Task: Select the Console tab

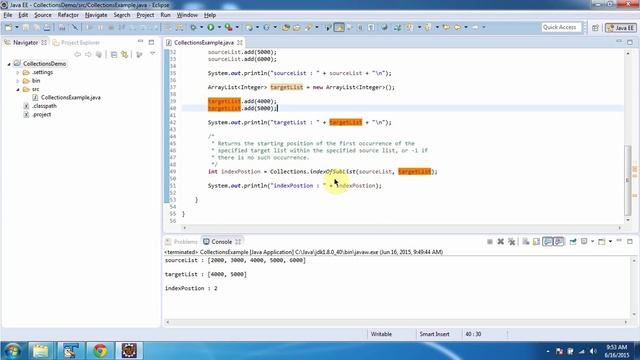Action: click(222, 242)
